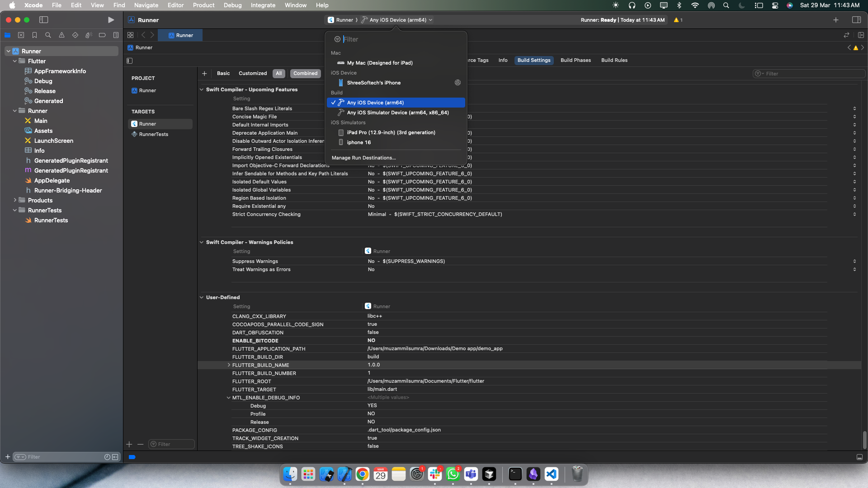Select the All settings filter
The width and height of the screenshot is (868, 488).
pos(278,74)
